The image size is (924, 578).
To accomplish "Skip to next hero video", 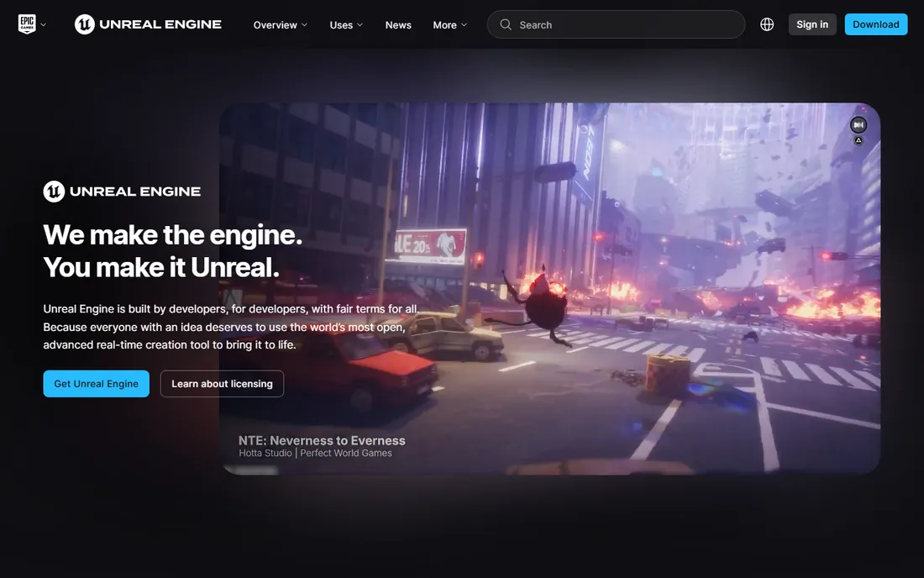I will click(x=858, y=125).
